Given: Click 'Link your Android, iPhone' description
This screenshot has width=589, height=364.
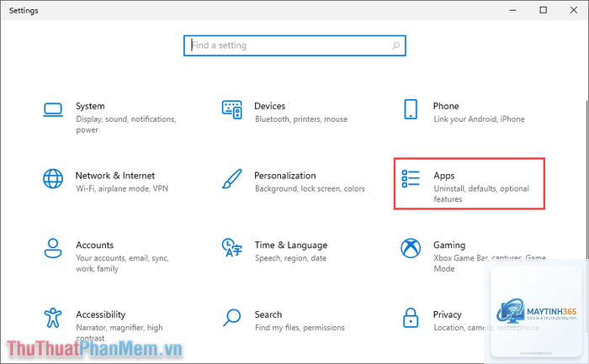Looking at the screenshot, I should (479, 119).
